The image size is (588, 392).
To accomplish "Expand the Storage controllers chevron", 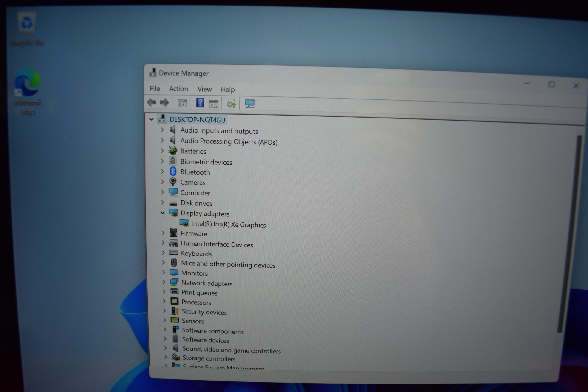I will coord(166,357).
